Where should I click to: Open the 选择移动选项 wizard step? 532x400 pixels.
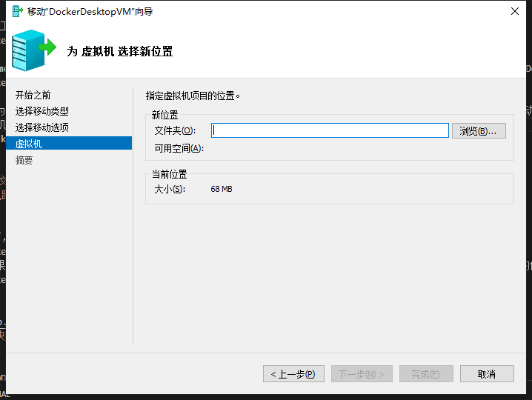point(42,127)
